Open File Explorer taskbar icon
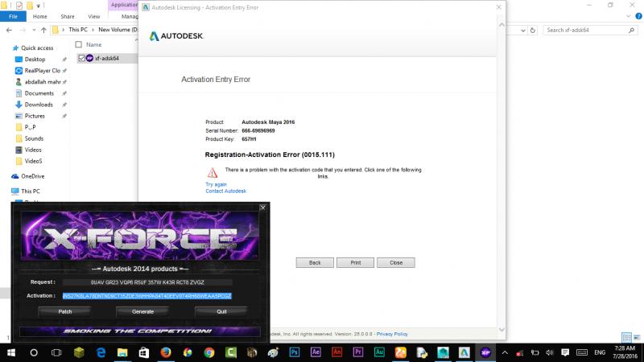 [x=122, y=352]
